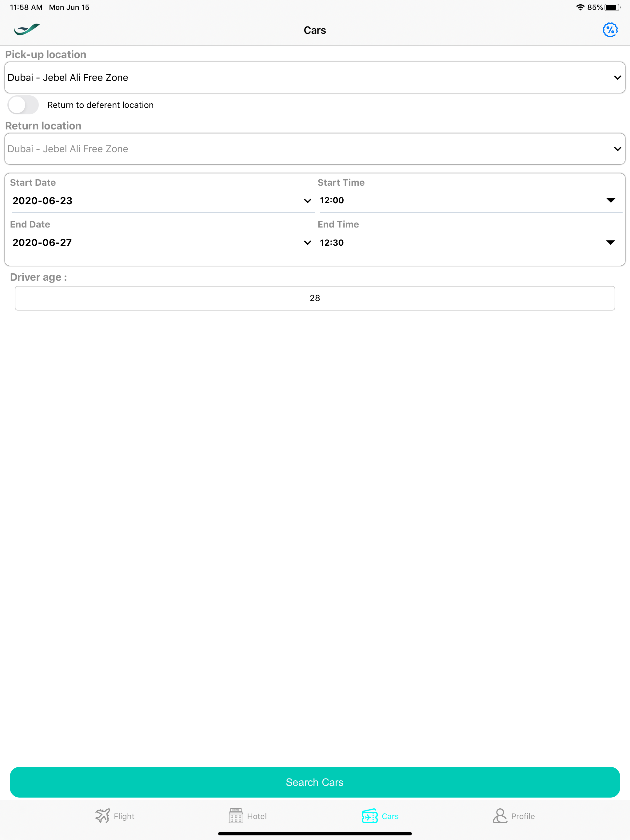Screen dimensions: 630x840
Task: Tap the airplane icon in tab bar
Action: (x=103, y=816)
